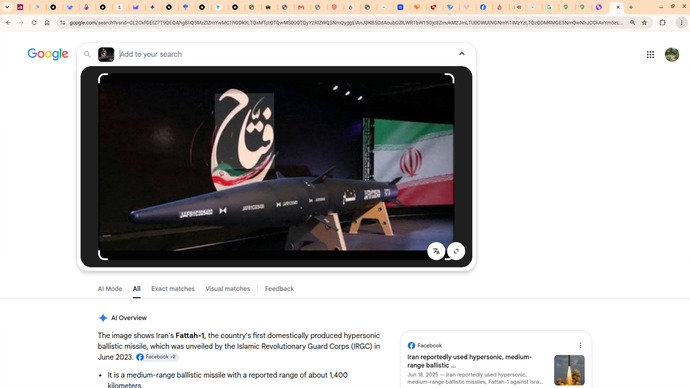Reload the current page
Viewport: 690px width, 388px height.
point(34,22)
